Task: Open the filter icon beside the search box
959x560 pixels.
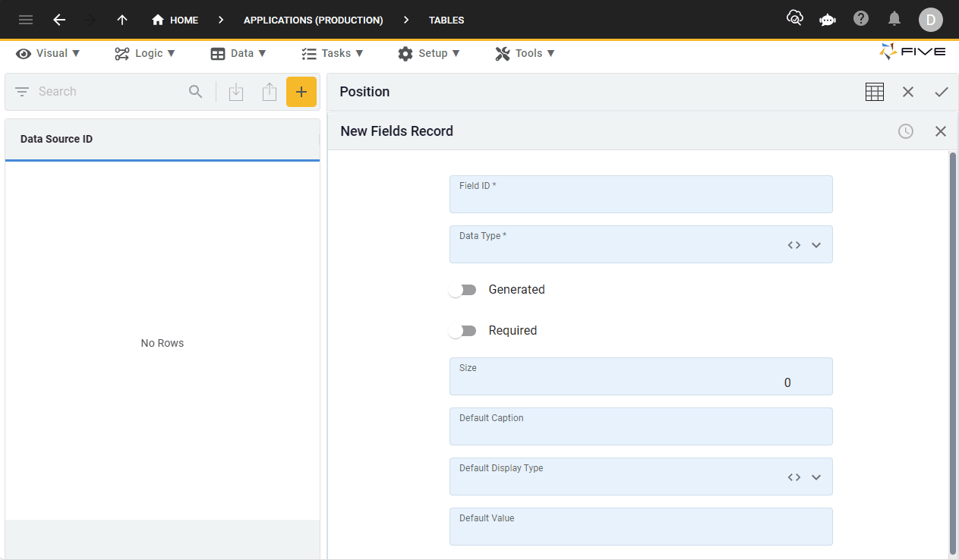Action: point(23,91)
